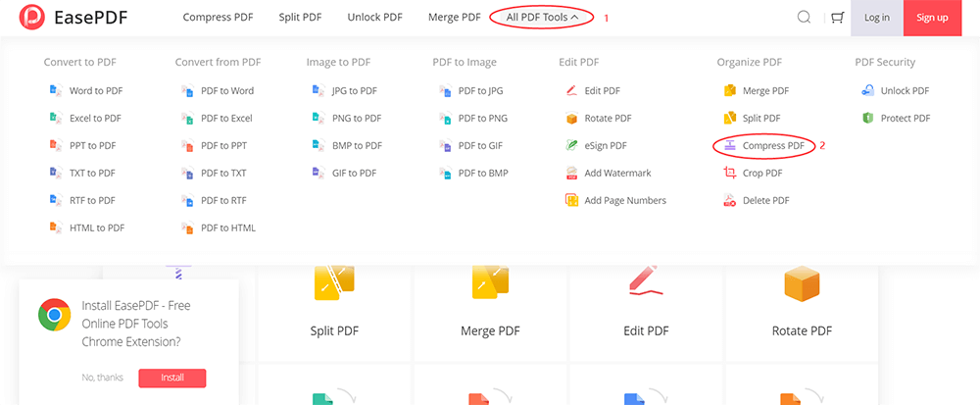Dismiss prompt with No, thanks
The height and width of the screenshot is (405, 980).
tap(103, 378)
